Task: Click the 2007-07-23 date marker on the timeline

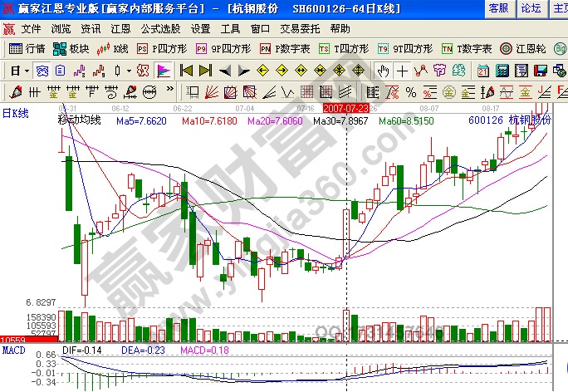Action: (345, 108)
